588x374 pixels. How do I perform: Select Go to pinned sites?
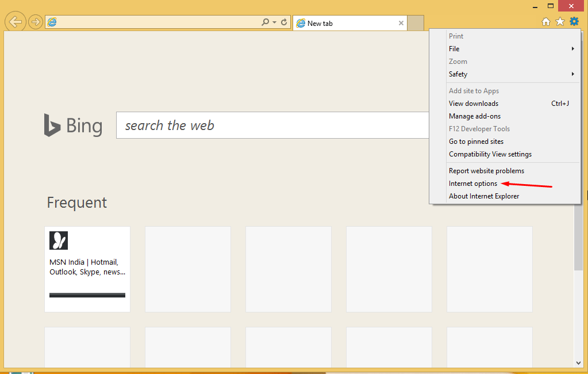coord(513,142)
